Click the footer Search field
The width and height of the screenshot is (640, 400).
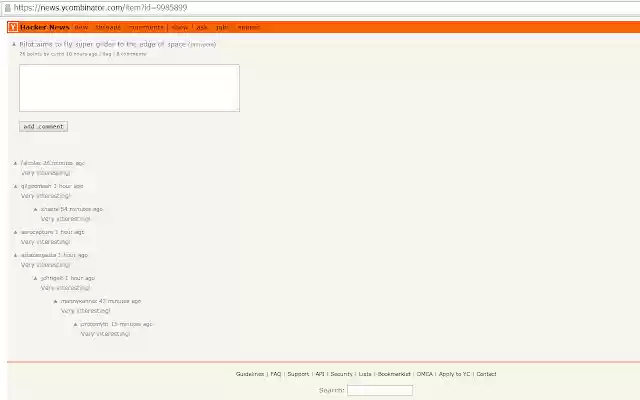380,391
